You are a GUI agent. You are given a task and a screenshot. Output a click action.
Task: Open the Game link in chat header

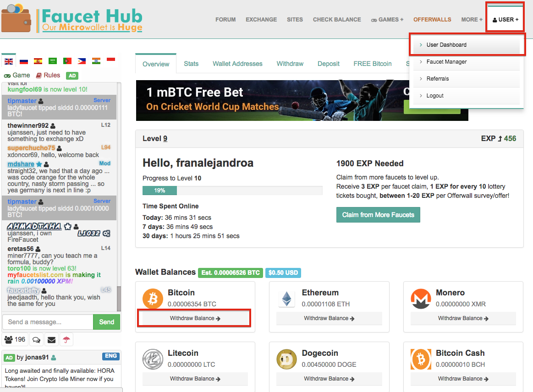17,76
